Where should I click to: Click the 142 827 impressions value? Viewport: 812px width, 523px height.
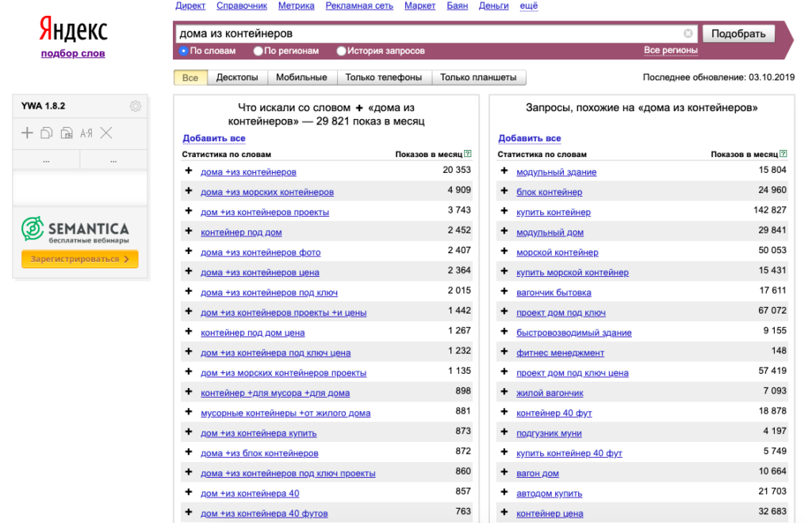[769, 210]
